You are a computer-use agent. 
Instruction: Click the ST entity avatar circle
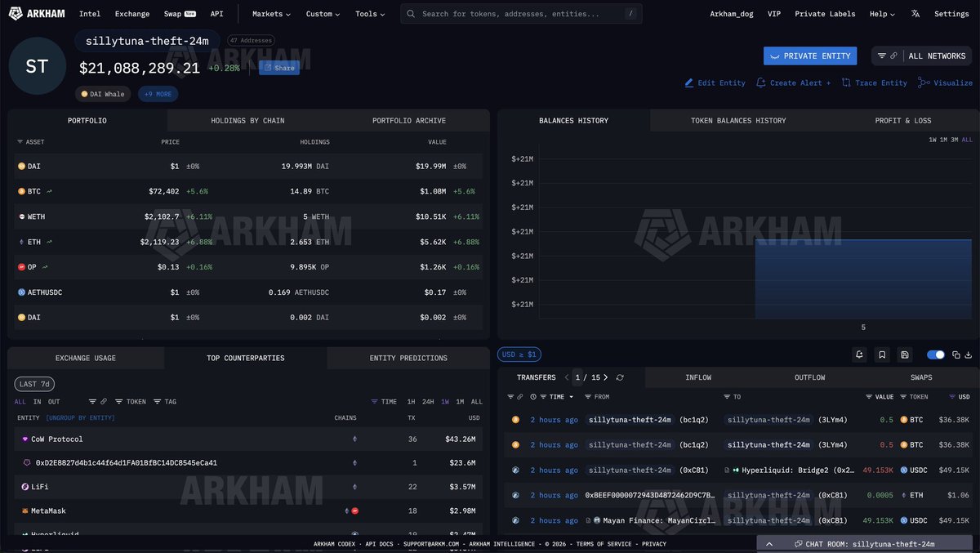tap(37, 66)
